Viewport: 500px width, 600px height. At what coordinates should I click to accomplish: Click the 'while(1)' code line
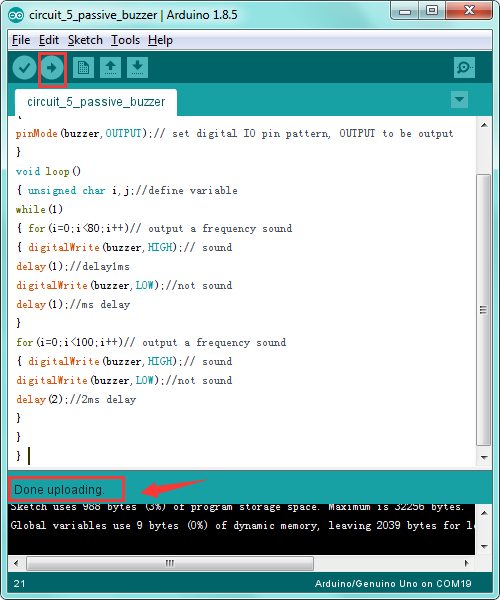pos(39,209)
